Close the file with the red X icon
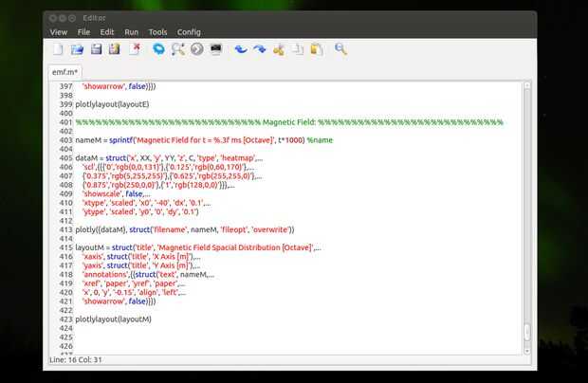 pos(135,49)
